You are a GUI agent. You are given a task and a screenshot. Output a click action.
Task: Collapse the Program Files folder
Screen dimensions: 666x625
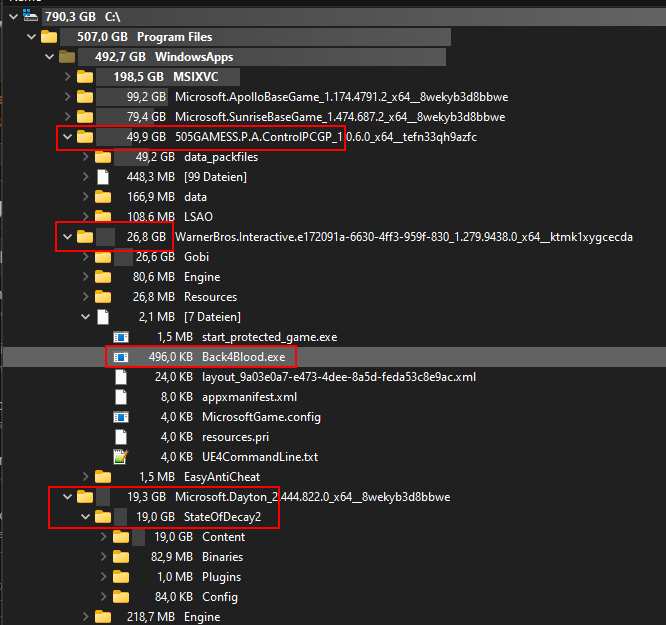click(x=31, y=37)
